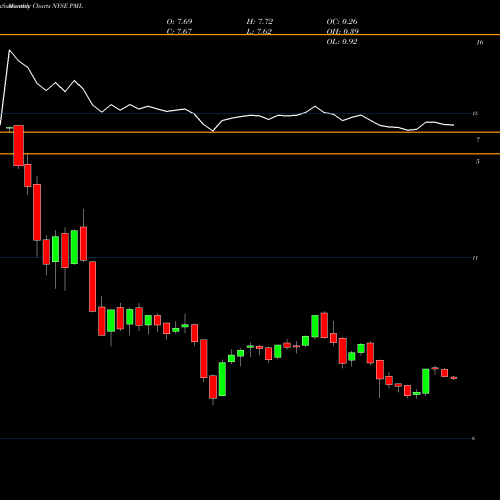Screen dimensions: 500x500
Task: Select the low value 'L: 7.62'
Action: [x=259, y=31]
